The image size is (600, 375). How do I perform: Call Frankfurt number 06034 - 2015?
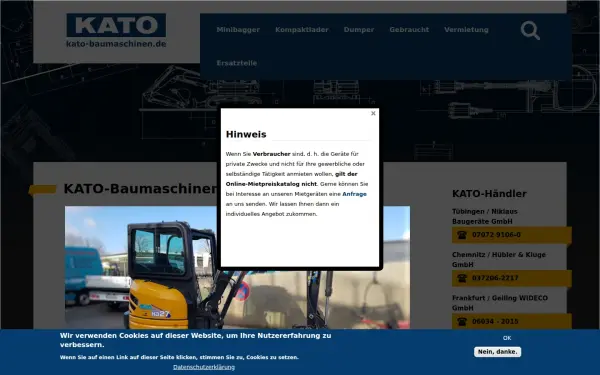click(x=495, y=321)
